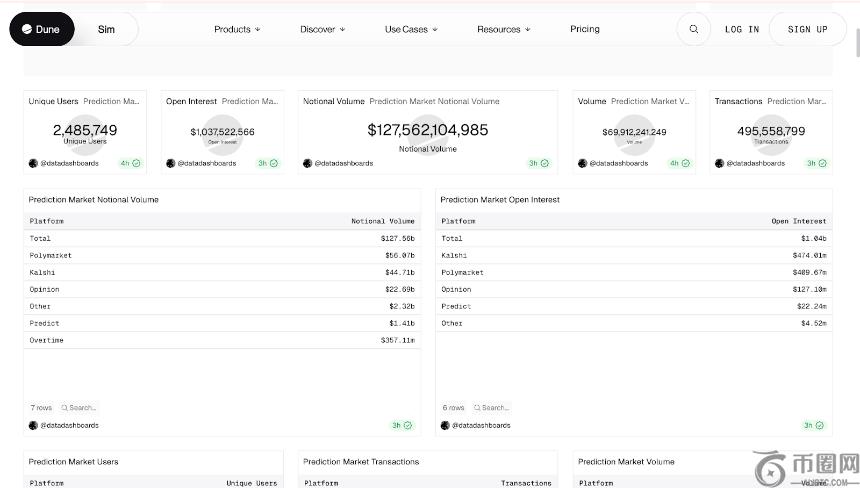Click the green refresh check icon on the Unique Users card
This screenshot has height=488, width=860.
coord(136,163)
